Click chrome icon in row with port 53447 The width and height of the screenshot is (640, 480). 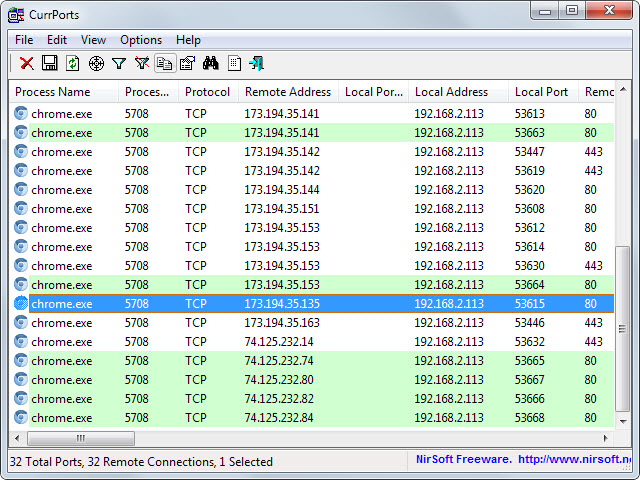21,151
